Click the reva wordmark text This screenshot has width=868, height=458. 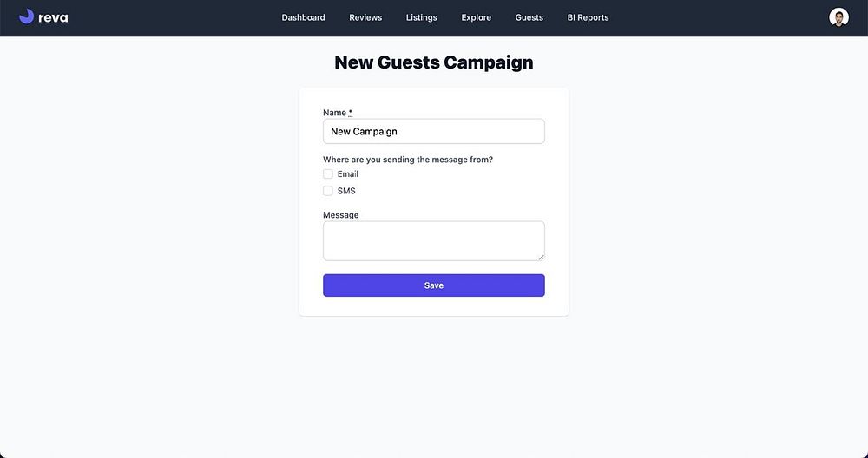tap(53, 17)
